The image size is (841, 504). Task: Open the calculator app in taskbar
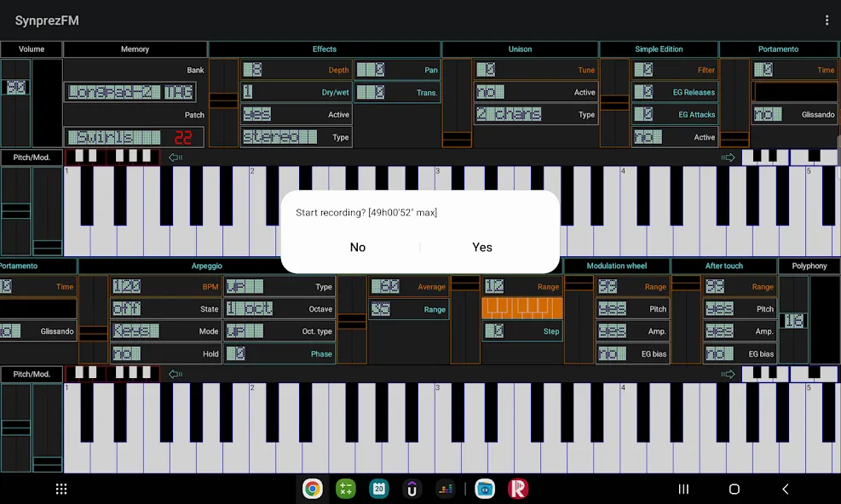[345, 489]
